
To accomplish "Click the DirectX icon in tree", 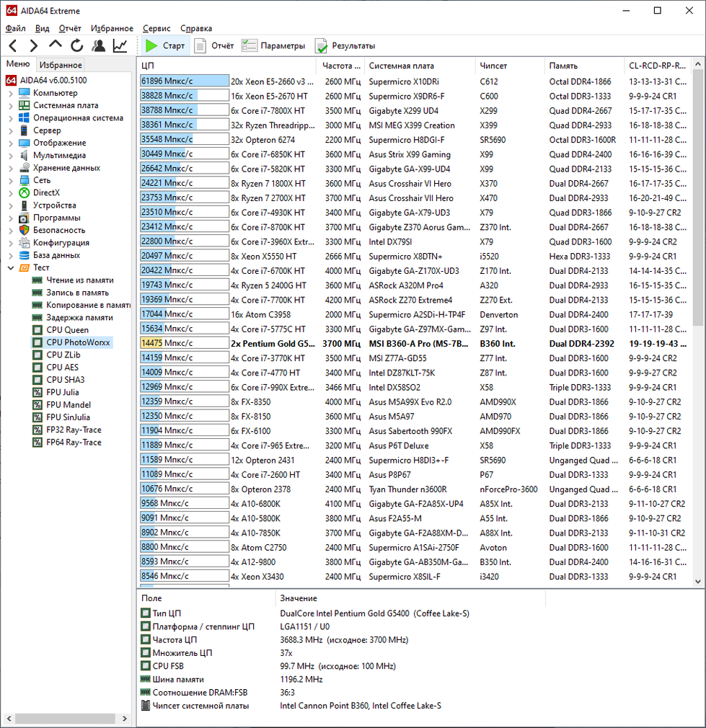I will pos(24,192).
